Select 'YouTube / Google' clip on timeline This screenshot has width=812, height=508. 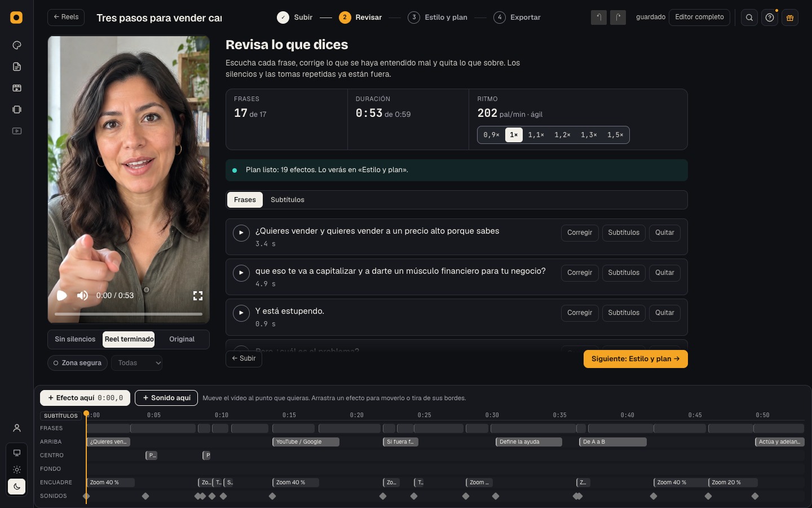[306, 442]
